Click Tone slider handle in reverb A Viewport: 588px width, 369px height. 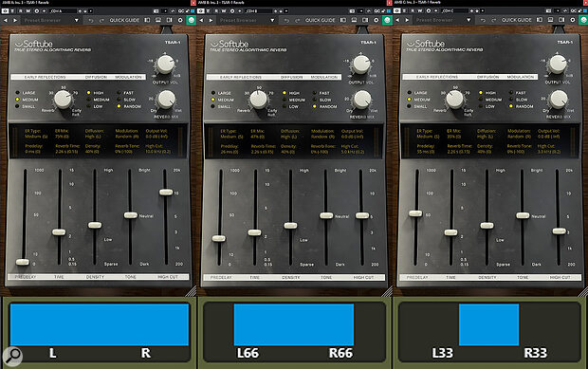click(x=131, y=215)
